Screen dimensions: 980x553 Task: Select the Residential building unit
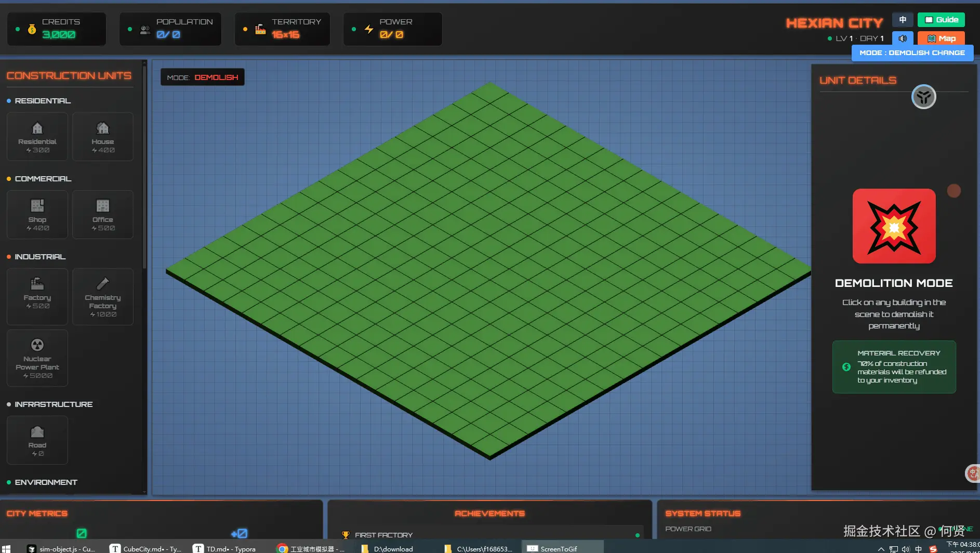[37, 137]
